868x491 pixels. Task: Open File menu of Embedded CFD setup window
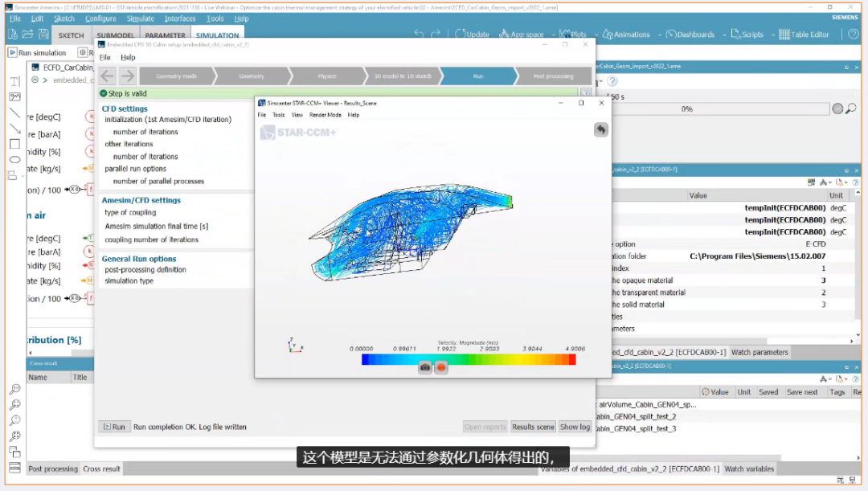[104, 58]
